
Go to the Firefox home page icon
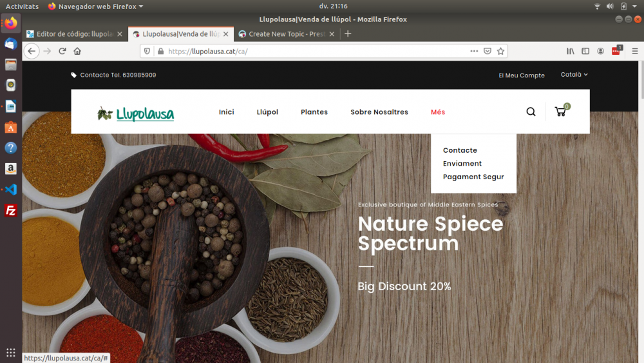pos(77,52)
